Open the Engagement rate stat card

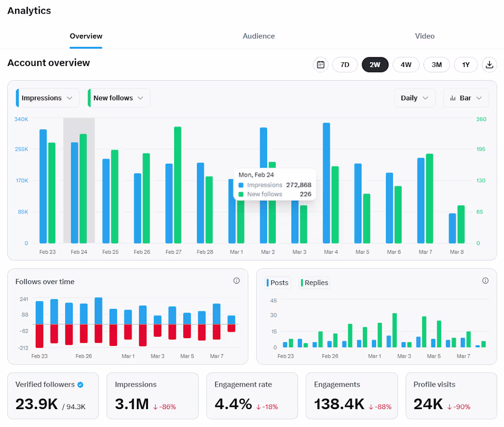point(252,396)
